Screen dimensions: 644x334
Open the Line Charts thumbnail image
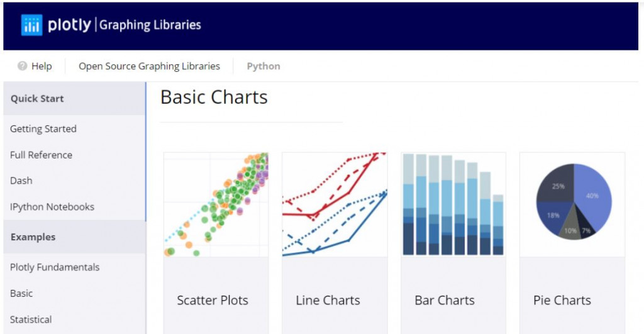click(335, 204)
